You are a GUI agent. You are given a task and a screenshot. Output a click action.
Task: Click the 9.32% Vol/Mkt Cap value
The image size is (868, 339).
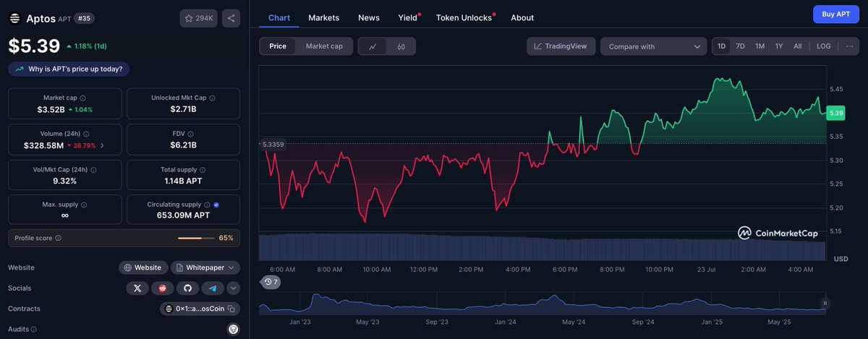65,181
